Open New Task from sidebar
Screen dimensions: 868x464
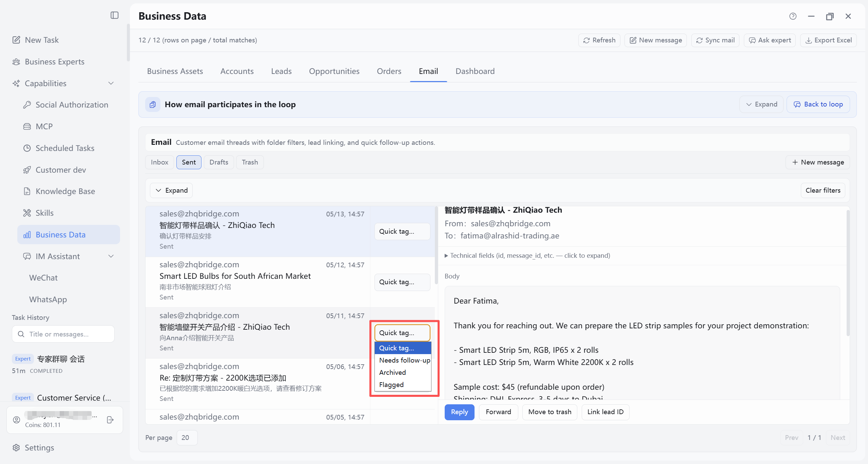pyautogui.click(x=35, y=40)
